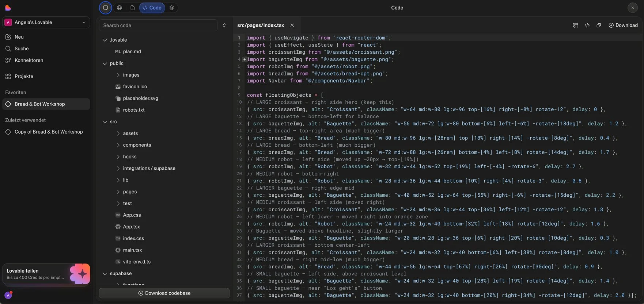Open Suche in the sidebar
This screenshot has width=644, height=304.
pos(46,49)
